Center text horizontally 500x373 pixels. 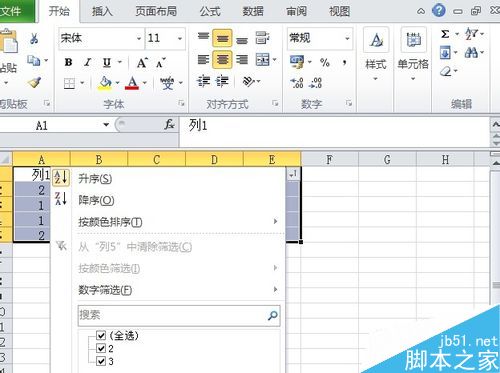tap(222, 60)
